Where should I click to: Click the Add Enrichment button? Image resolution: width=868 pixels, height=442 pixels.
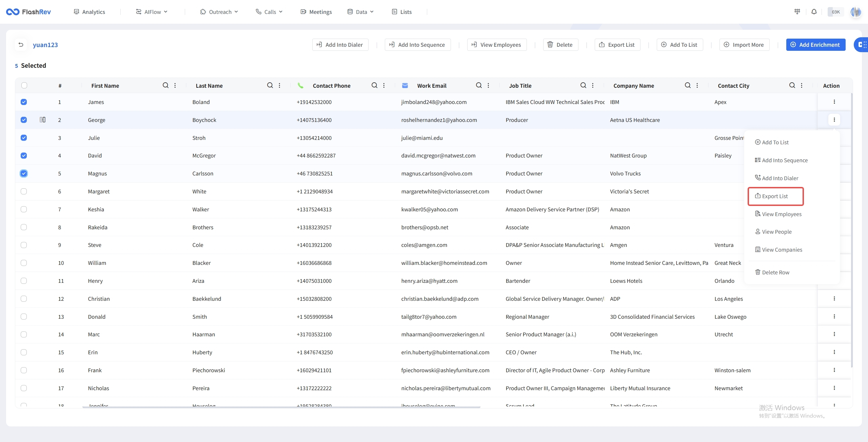coord(815,45)
